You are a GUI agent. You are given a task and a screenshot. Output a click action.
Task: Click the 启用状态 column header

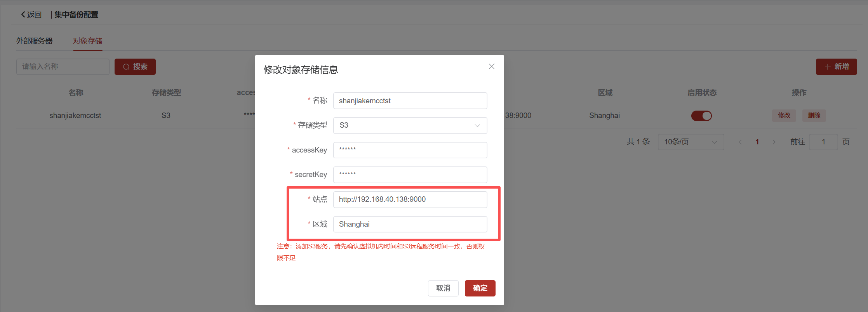click(x=702, y=93)
